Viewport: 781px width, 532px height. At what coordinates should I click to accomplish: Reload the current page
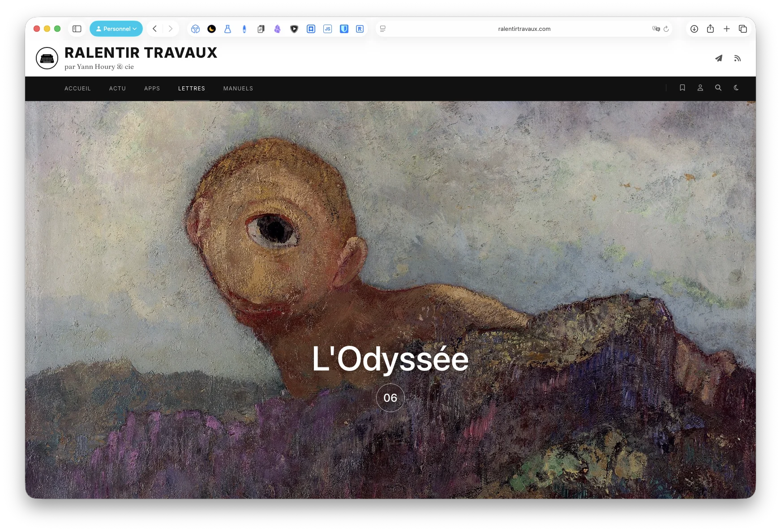pyautogui.click(x=666, y=29)
